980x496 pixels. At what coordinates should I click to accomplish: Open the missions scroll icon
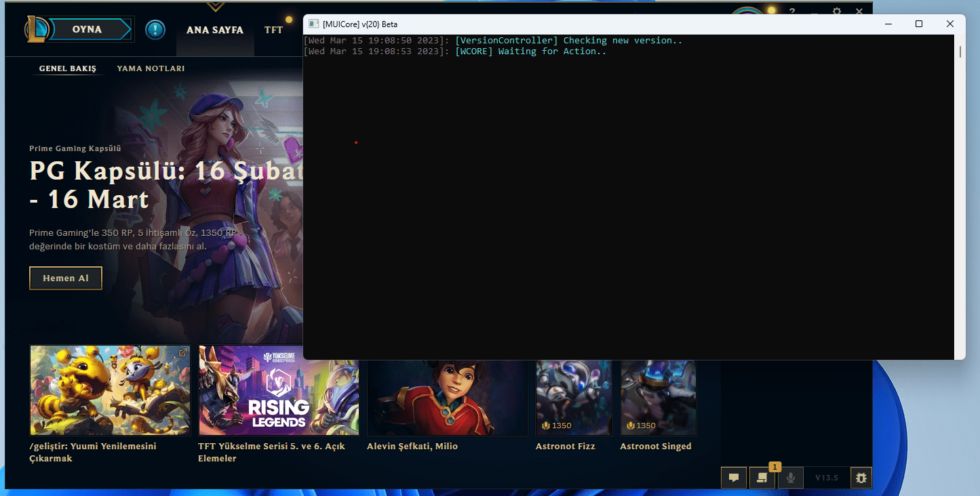pyautogui.click(x=762, y=478)
